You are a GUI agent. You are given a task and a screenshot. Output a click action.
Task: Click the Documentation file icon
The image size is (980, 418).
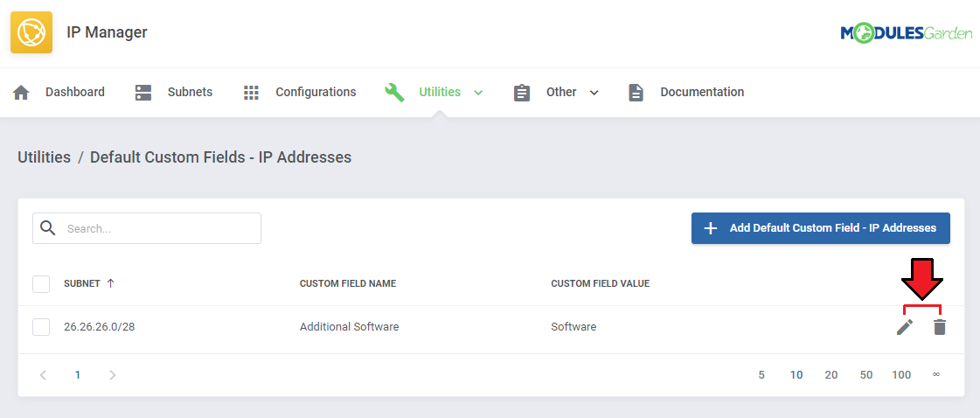pos(636,93)
